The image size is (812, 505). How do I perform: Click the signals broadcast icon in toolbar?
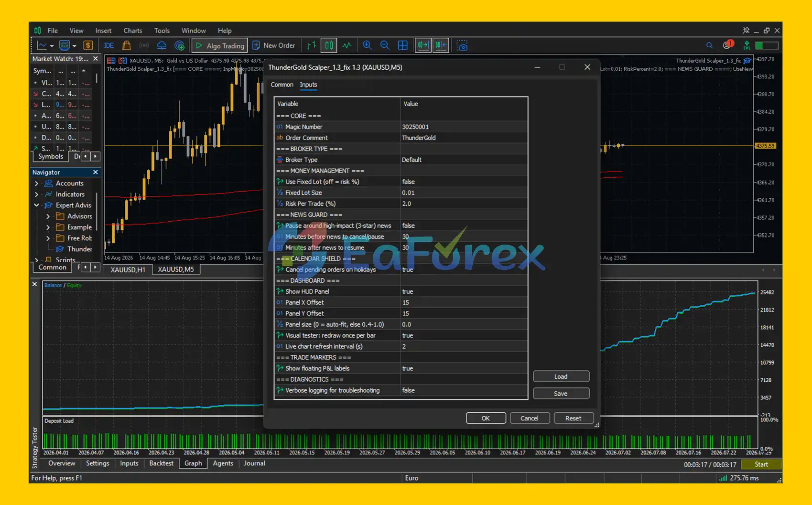click(x=144, y=45)
